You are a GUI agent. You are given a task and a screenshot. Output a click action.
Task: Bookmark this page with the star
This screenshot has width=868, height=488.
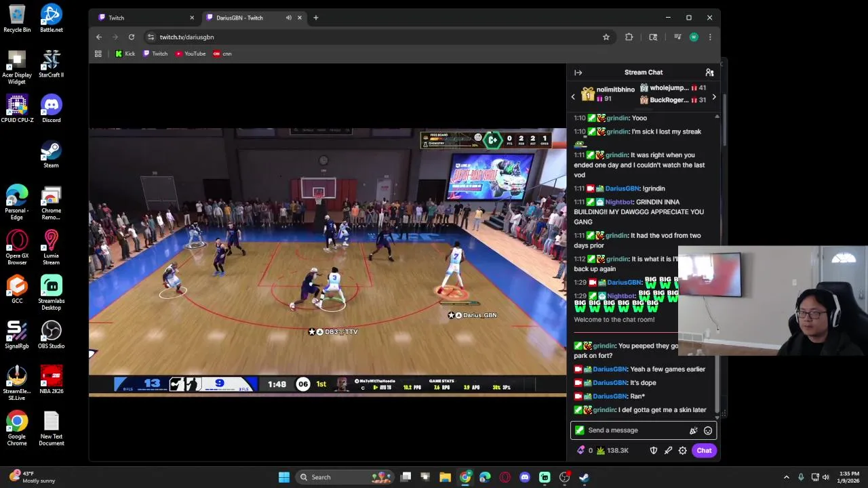pos(606,37)
